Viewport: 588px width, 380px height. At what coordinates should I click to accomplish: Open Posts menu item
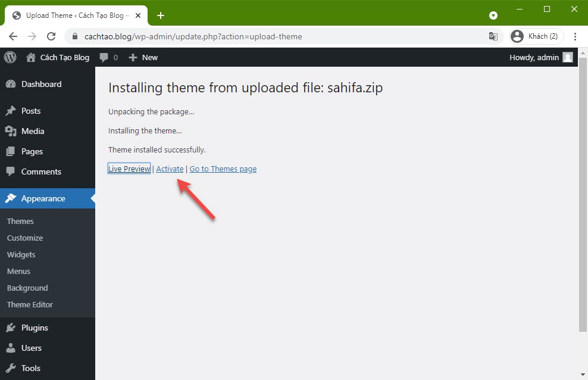tap(48, 111)
